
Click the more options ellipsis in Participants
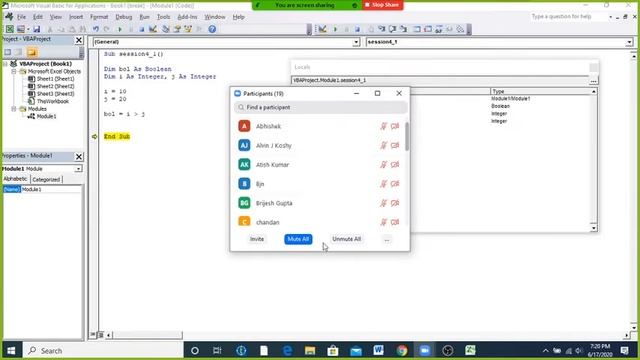[x=387, y=239]
